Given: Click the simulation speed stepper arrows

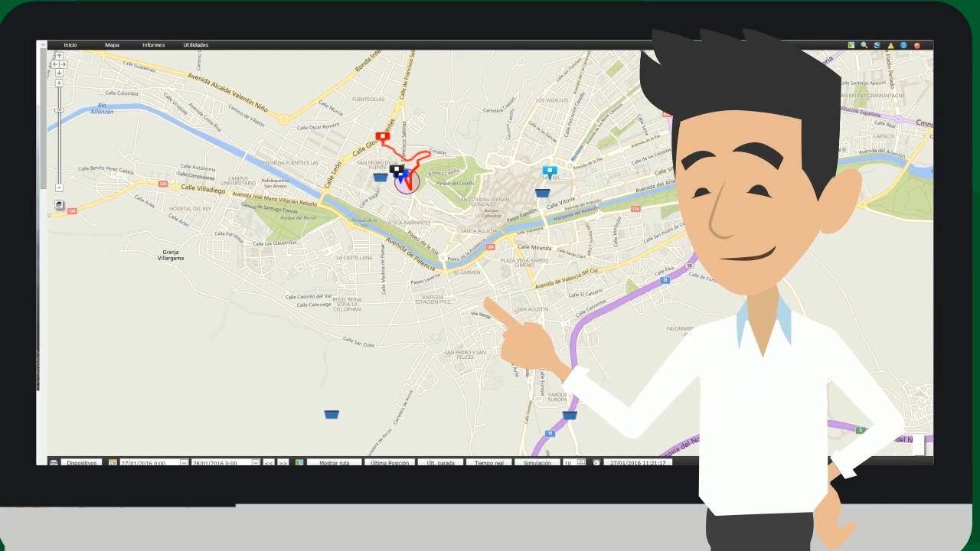Looking at the screenshot, I should pyautogui.click(x=581, y=463).
